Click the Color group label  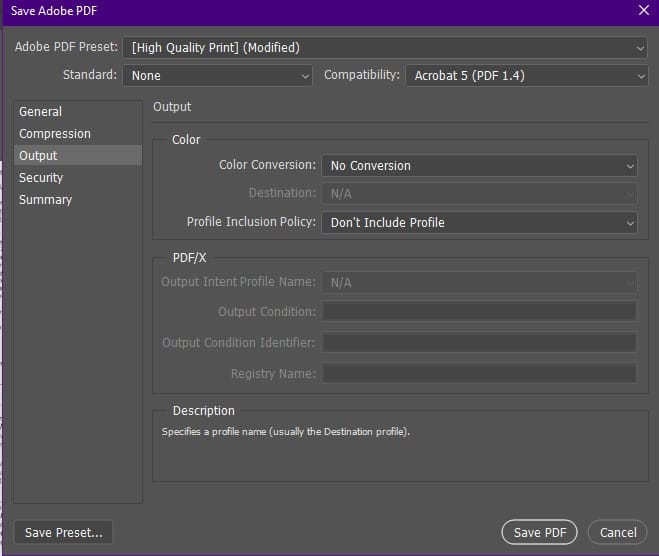click(x=186, y=140)
